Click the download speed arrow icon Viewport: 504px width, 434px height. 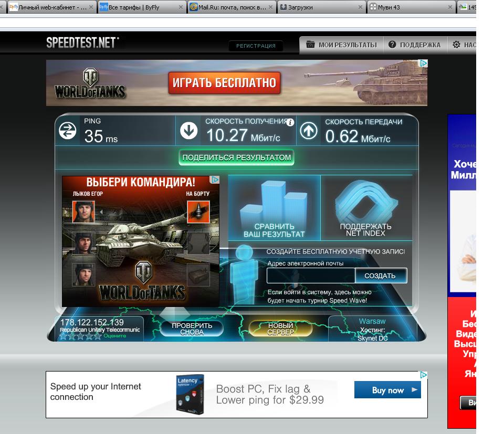[x=188, y=131]
